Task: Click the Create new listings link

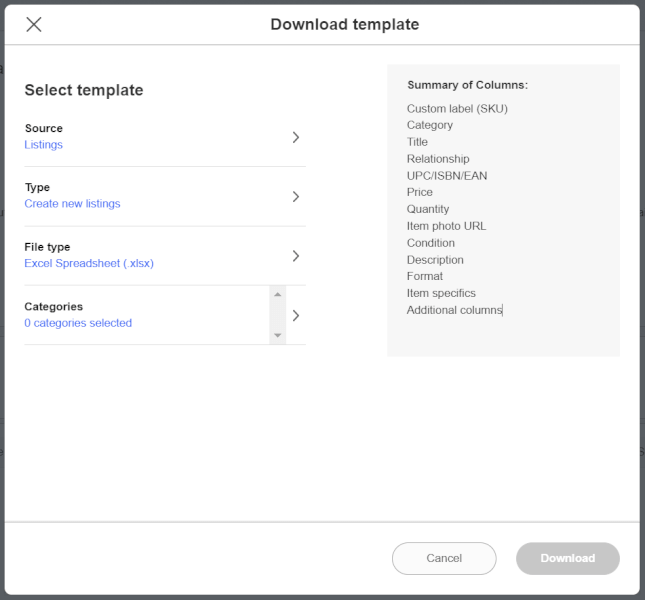Action: (x=72, y=204)
